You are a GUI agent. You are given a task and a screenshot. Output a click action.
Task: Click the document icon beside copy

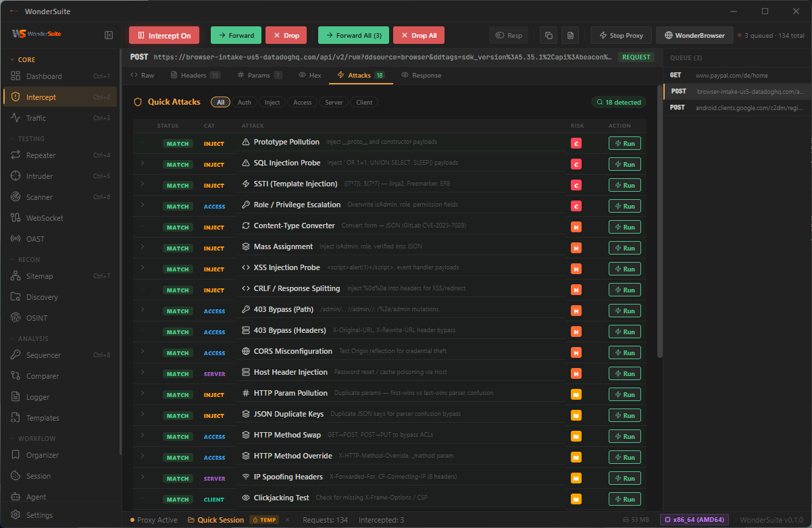(570, 36)
